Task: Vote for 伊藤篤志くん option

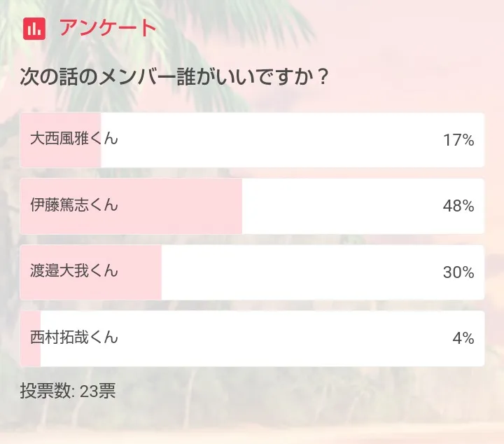Action: pos(252,206)
